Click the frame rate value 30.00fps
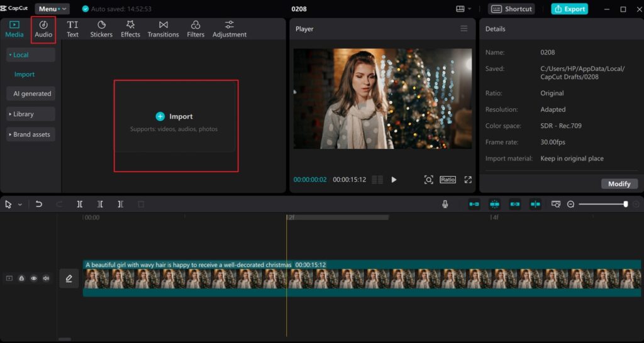 tap(553, 142)
